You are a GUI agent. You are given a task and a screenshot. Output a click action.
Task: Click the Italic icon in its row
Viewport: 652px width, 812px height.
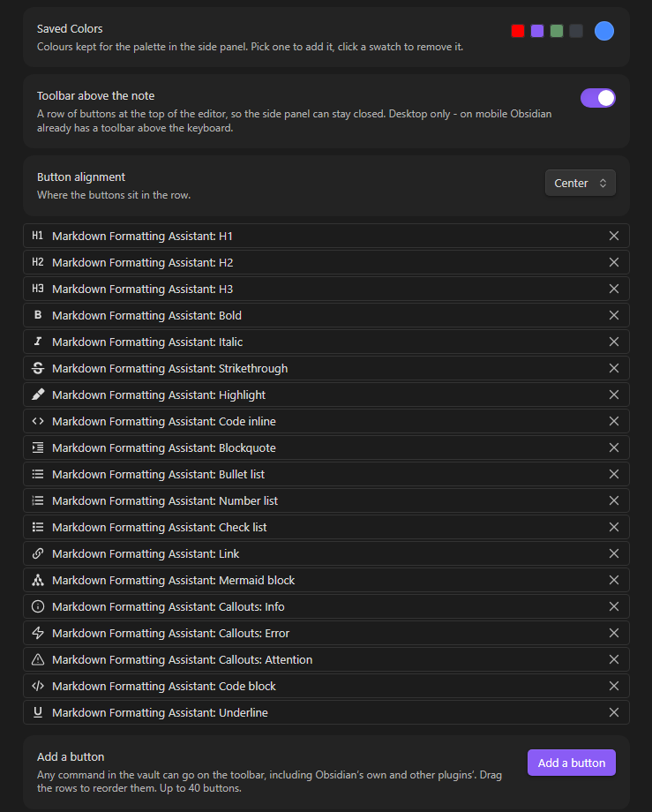click(38, 342)
